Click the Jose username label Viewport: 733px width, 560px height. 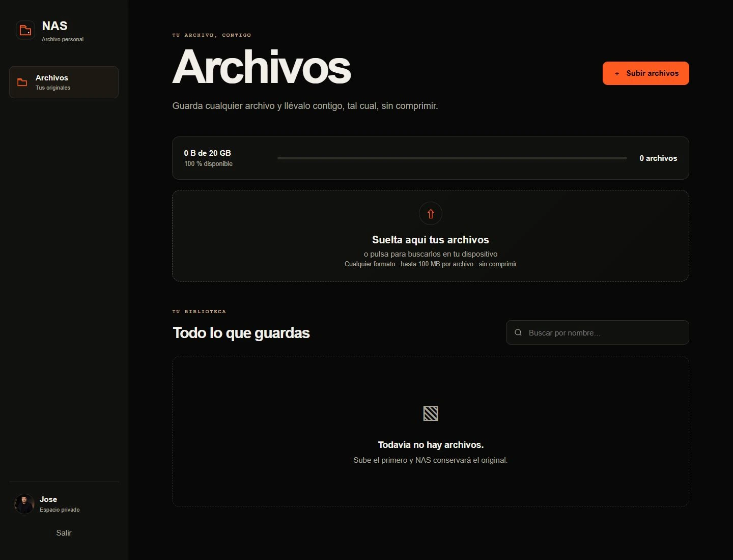pos(48,499)
